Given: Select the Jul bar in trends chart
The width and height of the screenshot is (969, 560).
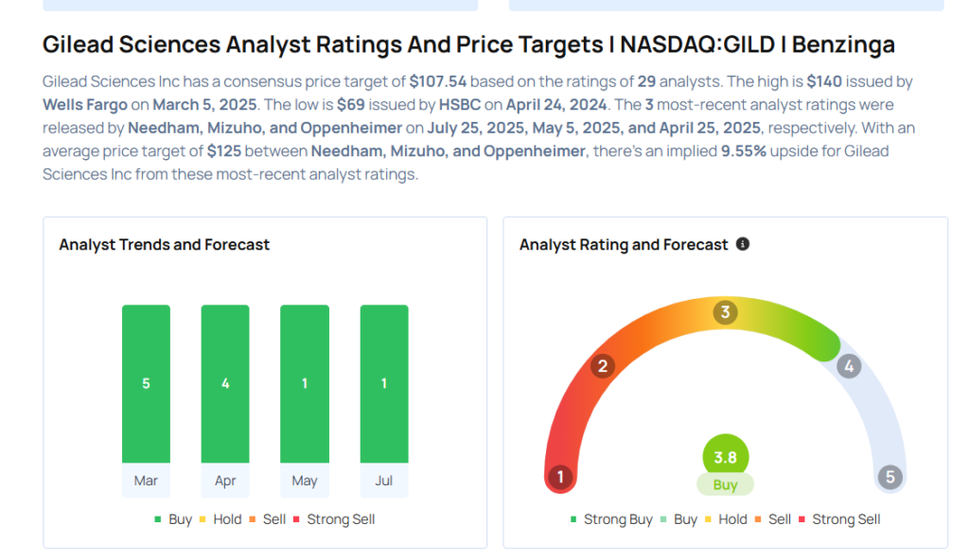Looking at the screenshot, I should coord(384,384).
